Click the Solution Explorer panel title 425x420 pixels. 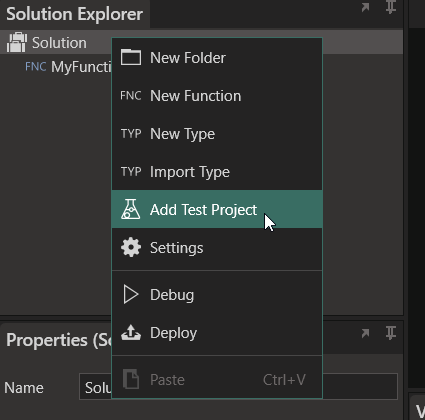(74, 14)
